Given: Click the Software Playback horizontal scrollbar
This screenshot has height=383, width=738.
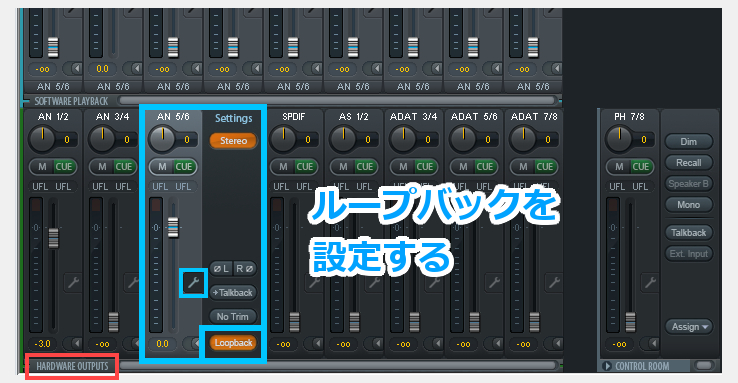Looking at the screenshot, I should click(x=338, y=100).
